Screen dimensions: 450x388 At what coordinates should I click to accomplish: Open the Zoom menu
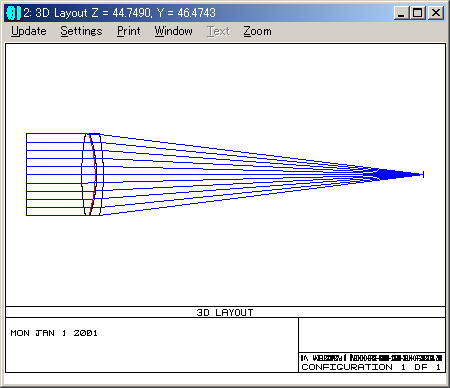[x=257, y=31]
